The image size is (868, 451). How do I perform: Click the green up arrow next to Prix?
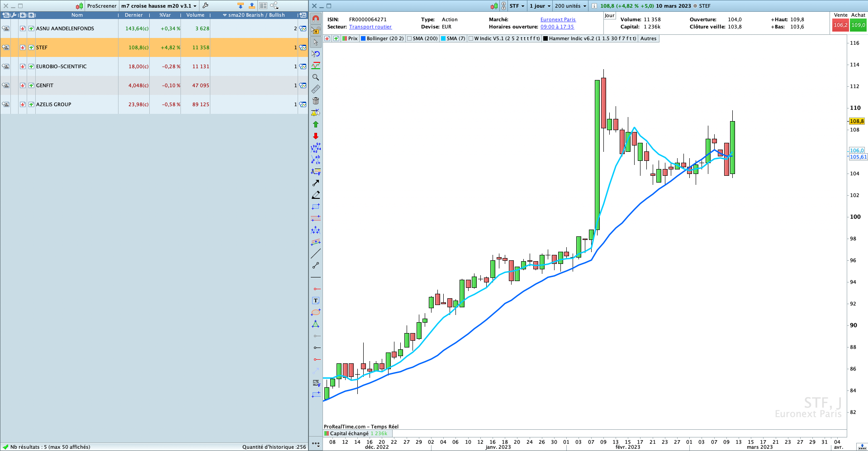[336, 38]
